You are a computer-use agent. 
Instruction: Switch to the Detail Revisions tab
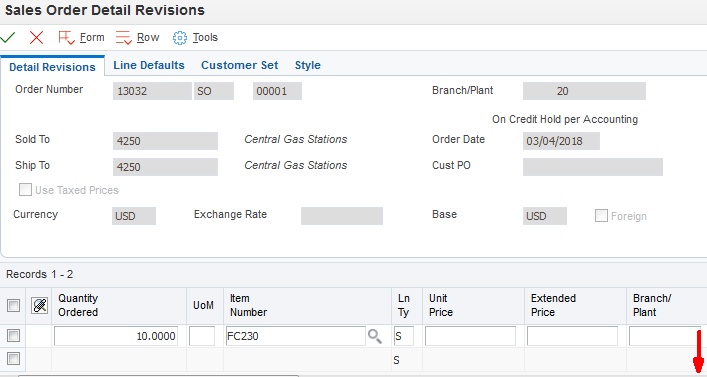52,67
